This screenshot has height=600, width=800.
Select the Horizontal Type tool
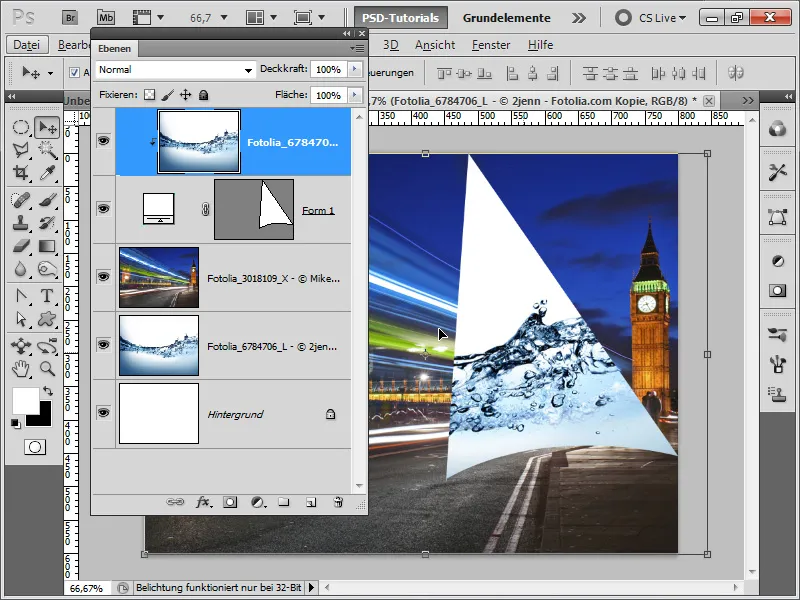tap(47, 296)
